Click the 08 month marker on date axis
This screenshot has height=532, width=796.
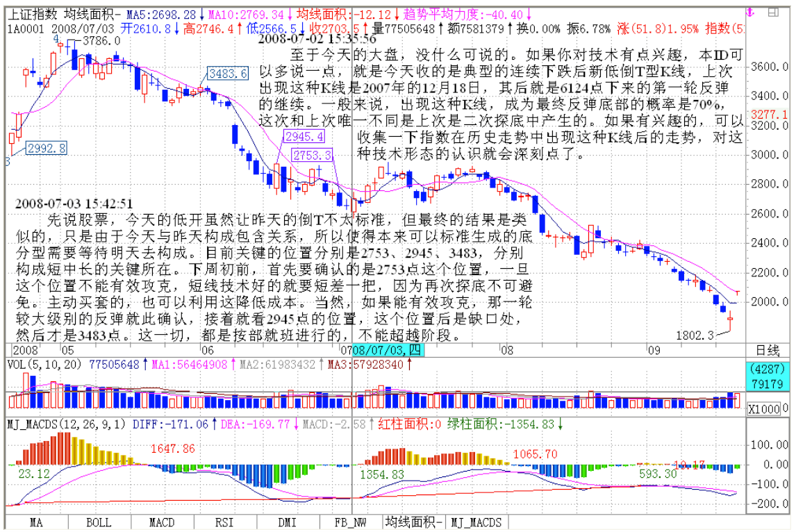506,350
